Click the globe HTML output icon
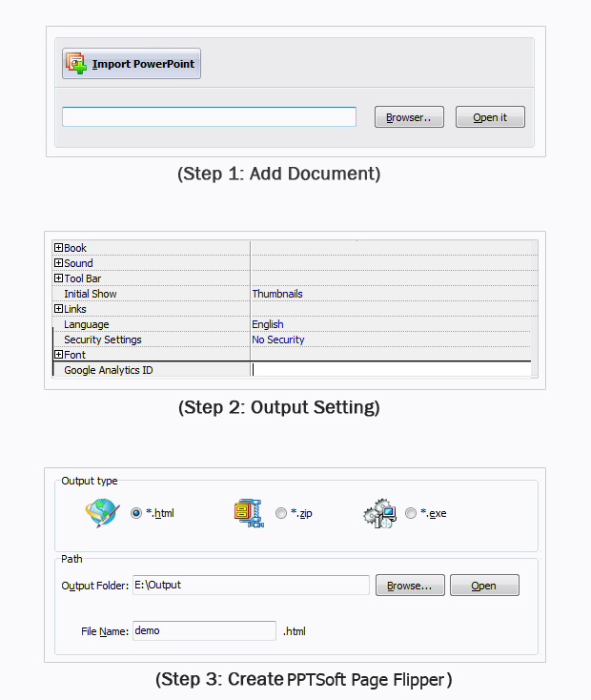 (x=103, y=513)
